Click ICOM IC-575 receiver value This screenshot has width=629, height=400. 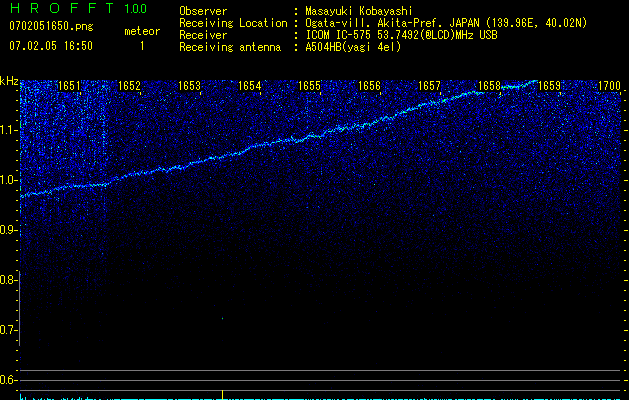click(x=401, y=35)
